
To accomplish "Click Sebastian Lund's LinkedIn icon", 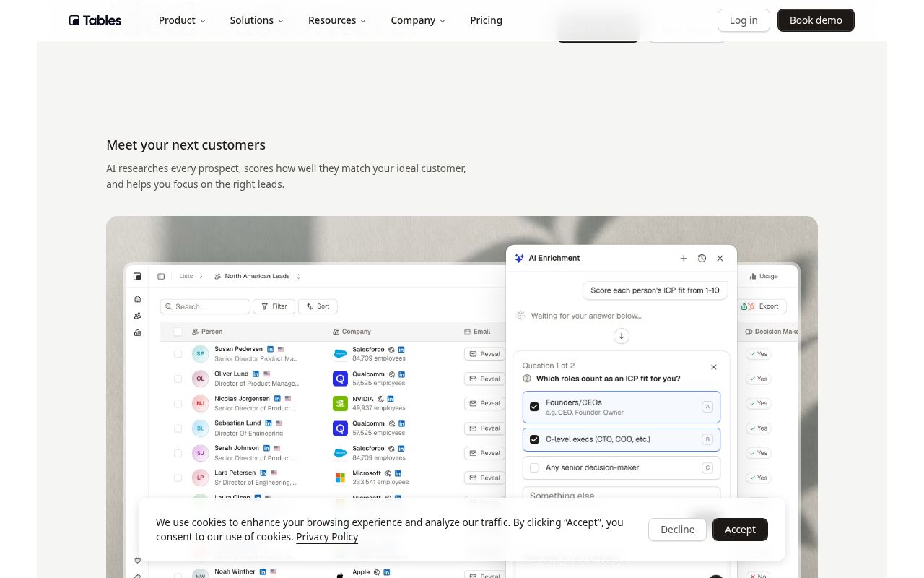I will [269, 423].
